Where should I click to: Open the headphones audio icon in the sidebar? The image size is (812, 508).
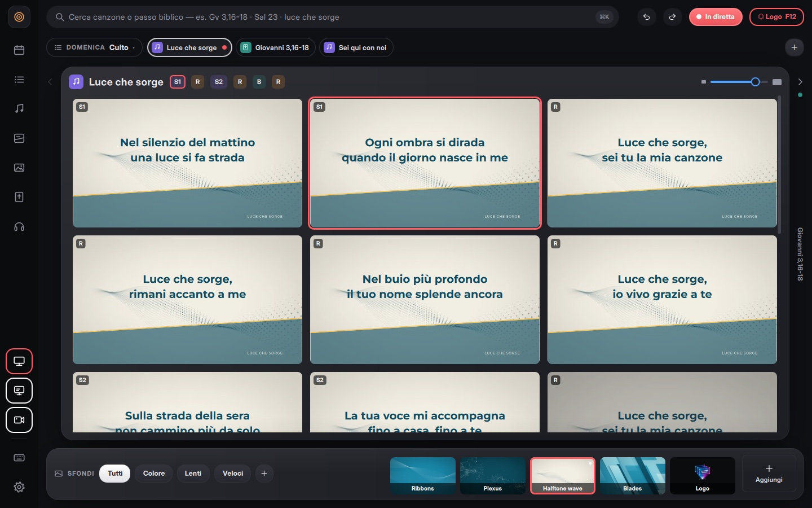pyautogui.click(x=19, y=227)
